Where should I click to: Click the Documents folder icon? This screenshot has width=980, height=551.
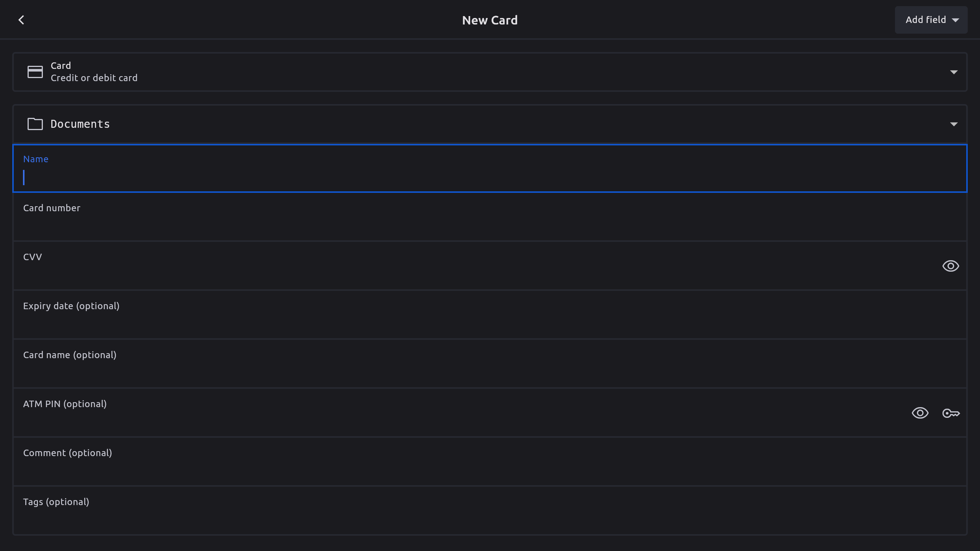tap(35, 124)
